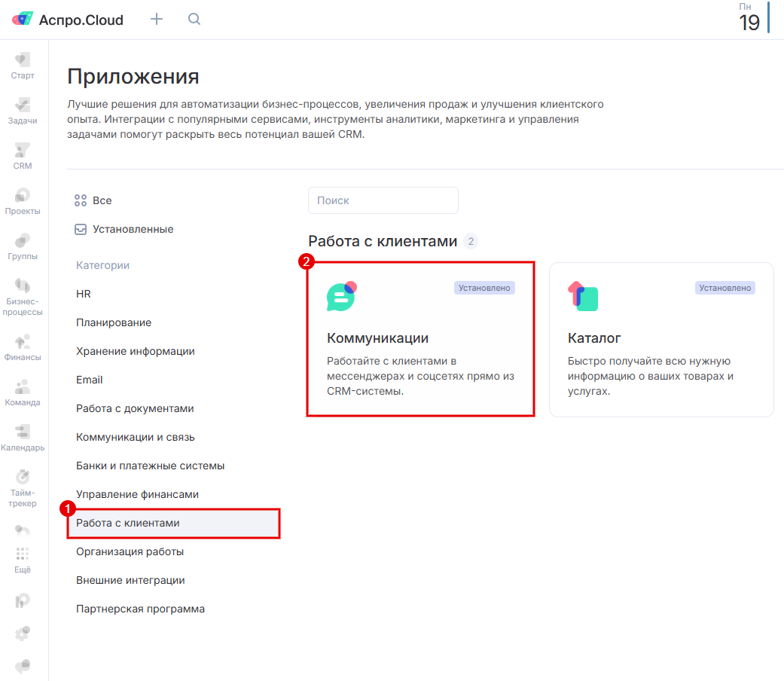Show all apps via Все
This screenshot has width=784, height=681.
[x=94, y=200]
